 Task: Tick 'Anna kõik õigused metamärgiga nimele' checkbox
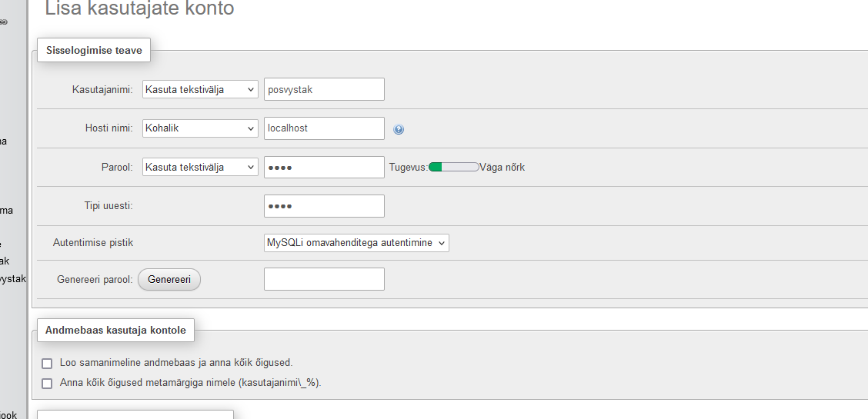[47, 383]
